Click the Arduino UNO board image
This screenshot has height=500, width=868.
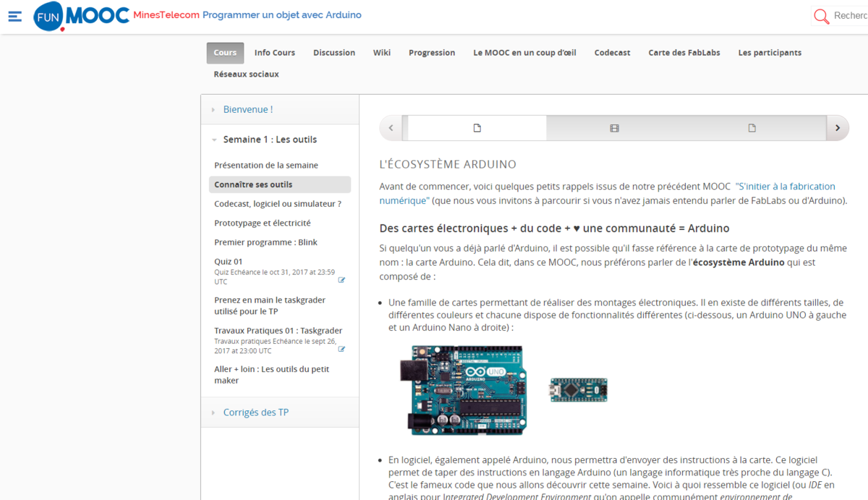tap(463, 389)
